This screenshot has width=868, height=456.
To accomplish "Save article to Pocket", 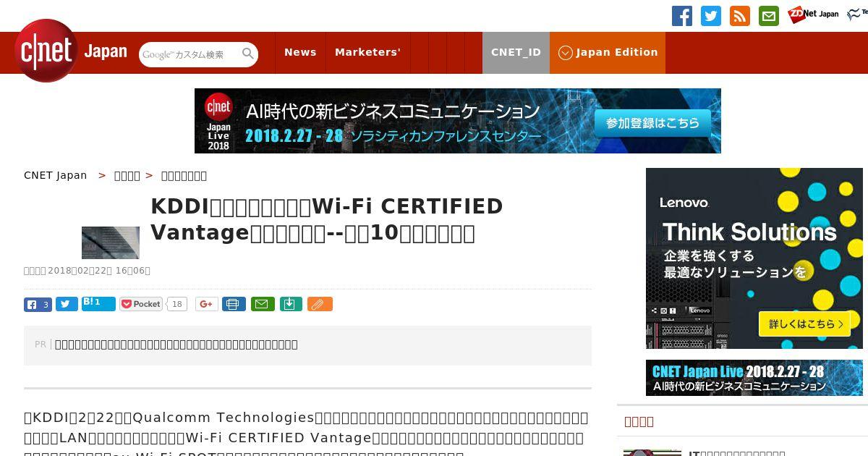I will tap(141, 305).
